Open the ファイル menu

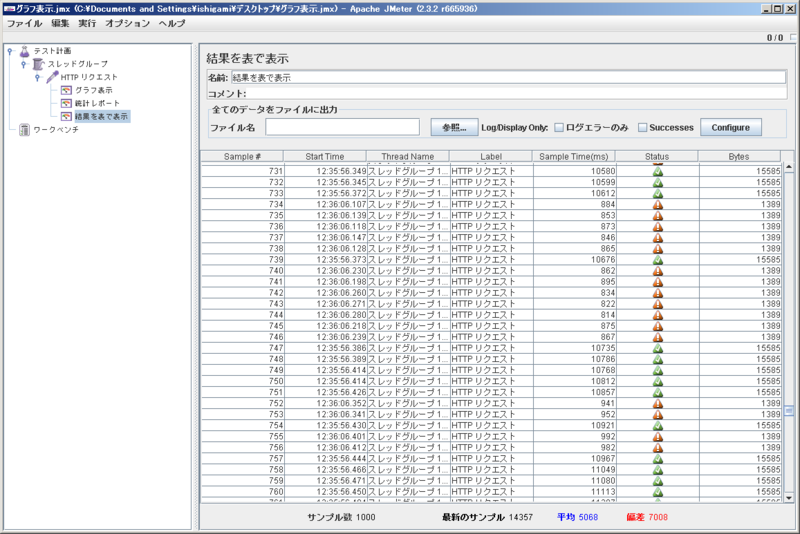(x=24, y=23)
